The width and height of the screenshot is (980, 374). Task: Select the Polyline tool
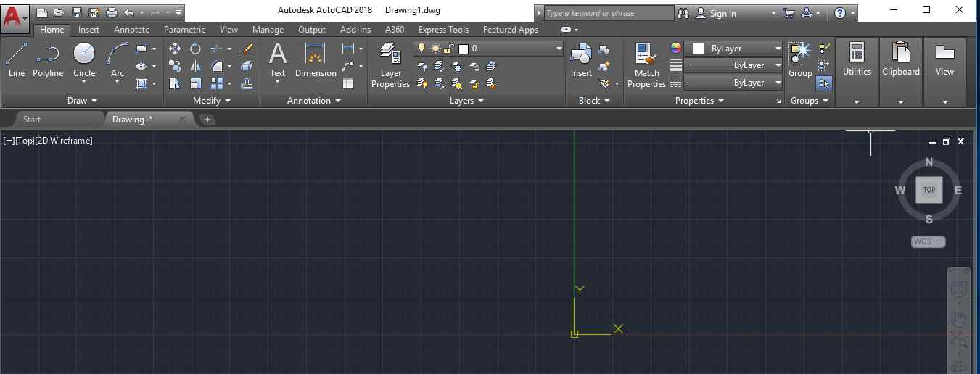coord(48,60)
